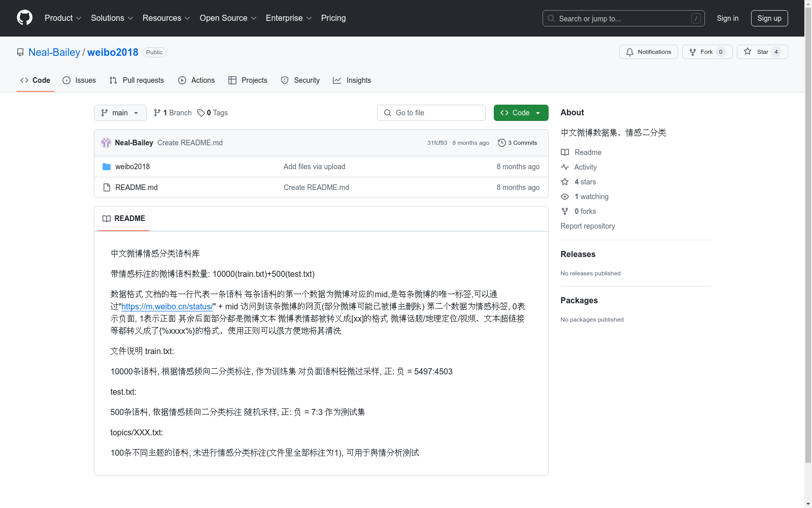Switch to the Code tab
The width and height of the screenshot is (812, 508).
click(x=36, y=80)
